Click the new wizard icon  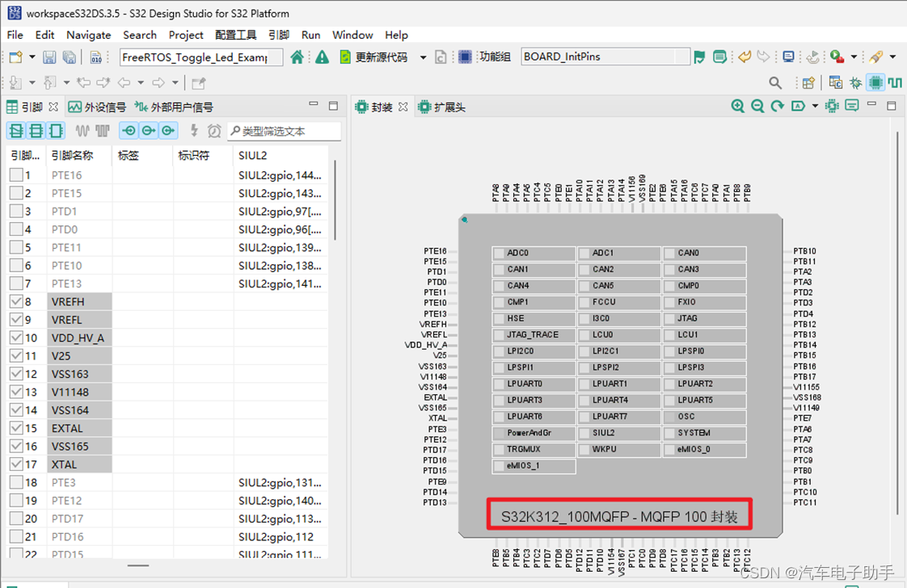(x=16, y=57)
